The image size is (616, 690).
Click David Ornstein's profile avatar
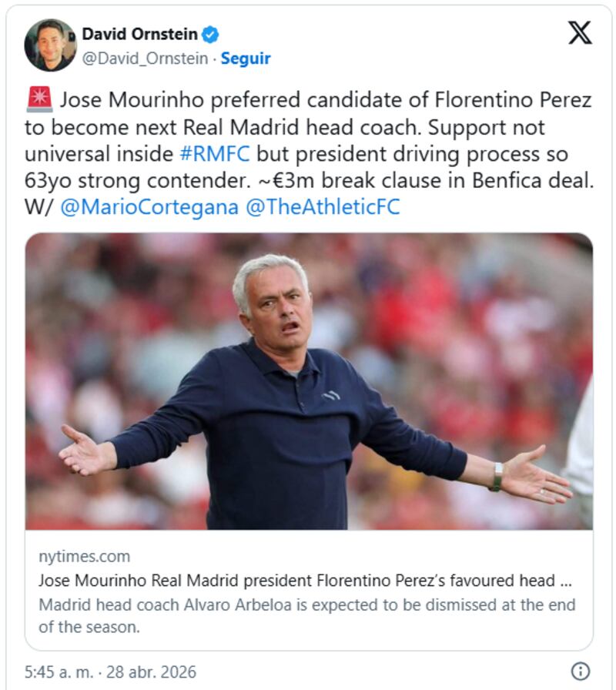point(51,45)
